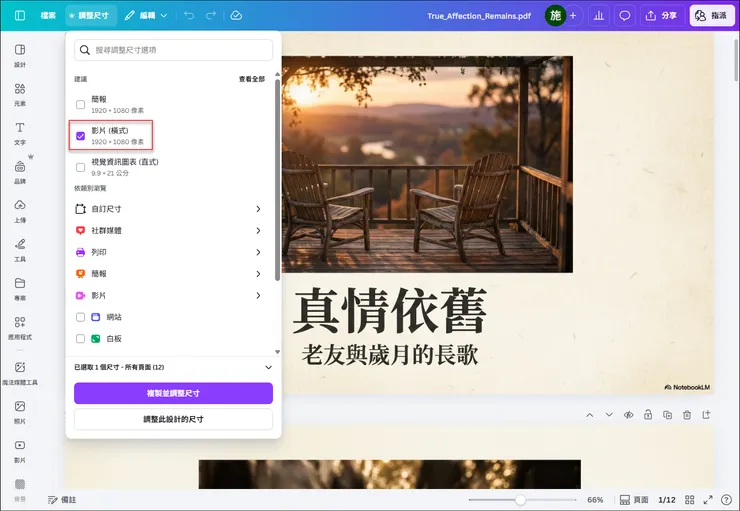Expand the 列印 category
The width and height of the screenshot is (740, 511).
(168, 252)
